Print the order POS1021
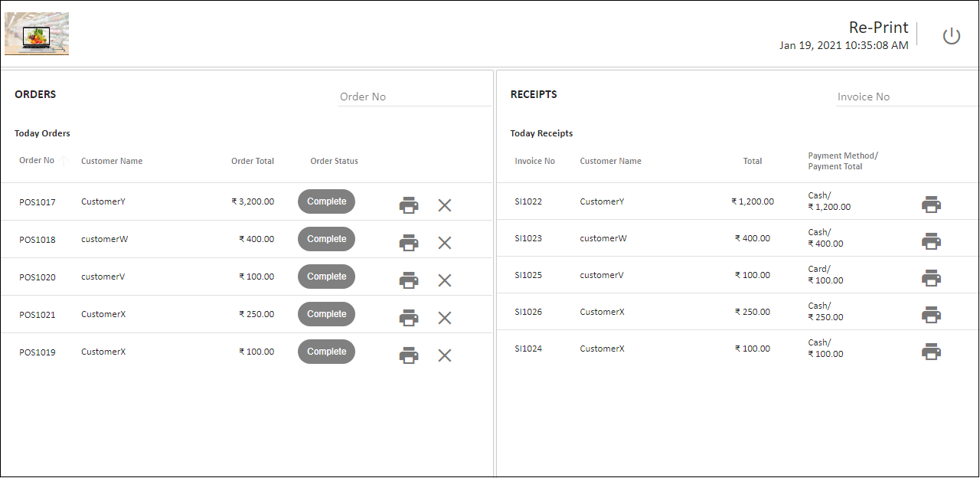This screenshot has height=478, width=980. click(x=409, y=317)
